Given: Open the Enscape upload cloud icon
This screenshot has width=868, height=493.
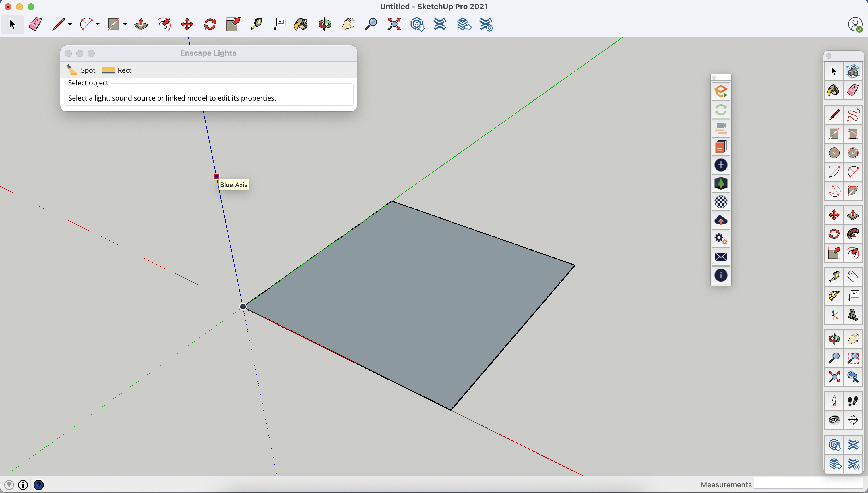Looking at the screenshot, I should (x=721, y=220).
